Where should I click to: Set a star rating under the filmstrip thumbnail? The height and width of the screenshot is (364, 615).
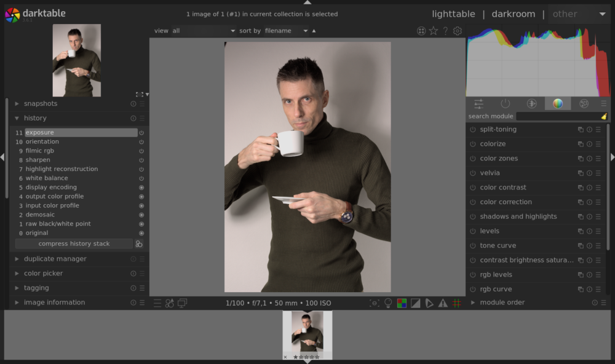(307, 357)
